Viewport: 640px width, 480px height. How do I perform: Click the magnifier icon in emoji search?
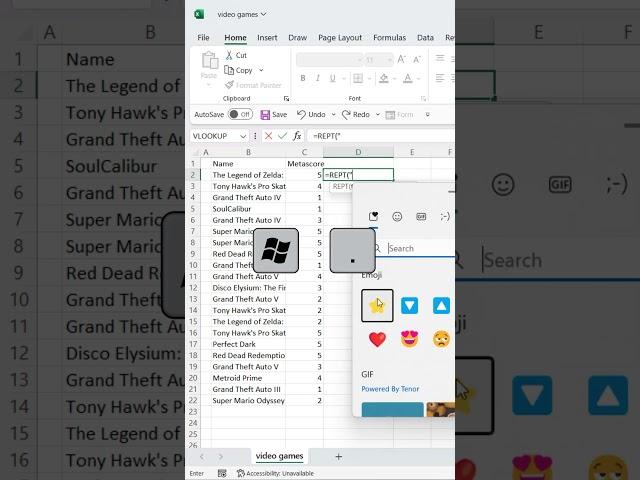tap(377, 248)
